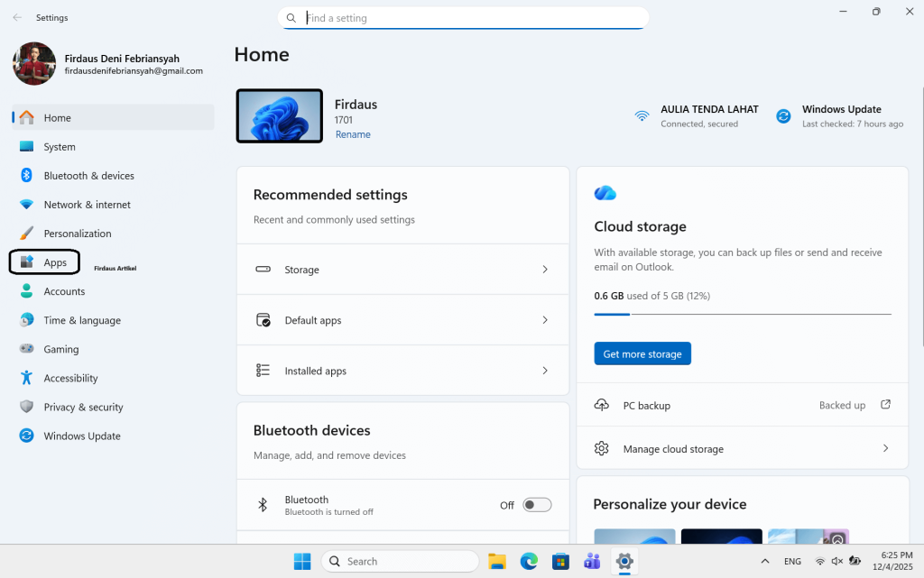924x578 pixels.
Task: Open the taskbar clock and date
Action: pyautogui.click(x=892, y=561)
